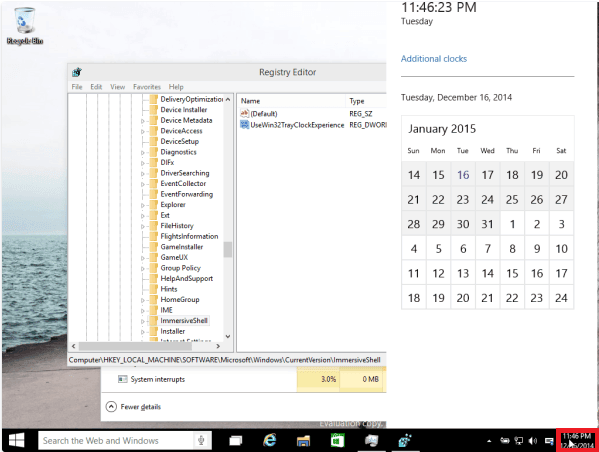Image resolution: width=599 pixels, height=452 pixels.
Task: Switch to Registry Editor taskbar icon
Action: 405,441
